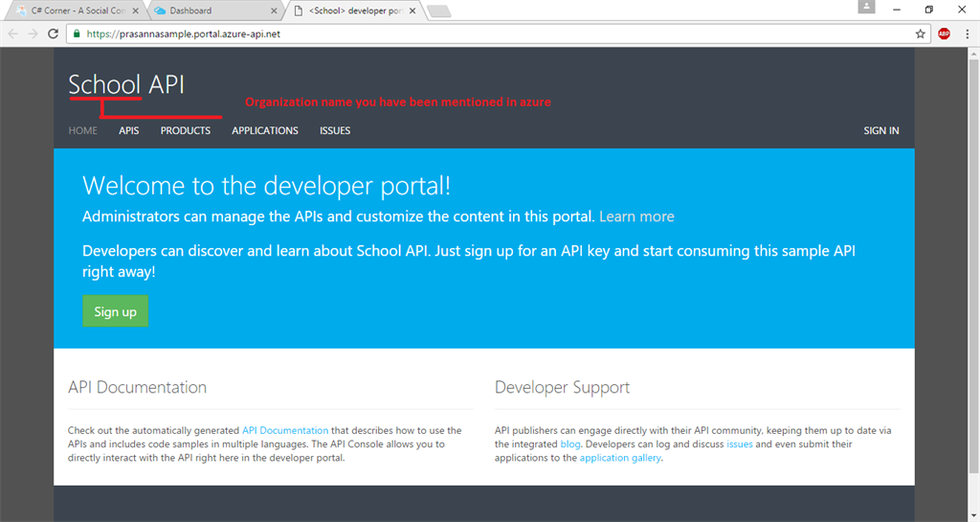Open the API Documentation link
Image resolution: width=980 pixels, height=522 pixels.
point(285,430)
